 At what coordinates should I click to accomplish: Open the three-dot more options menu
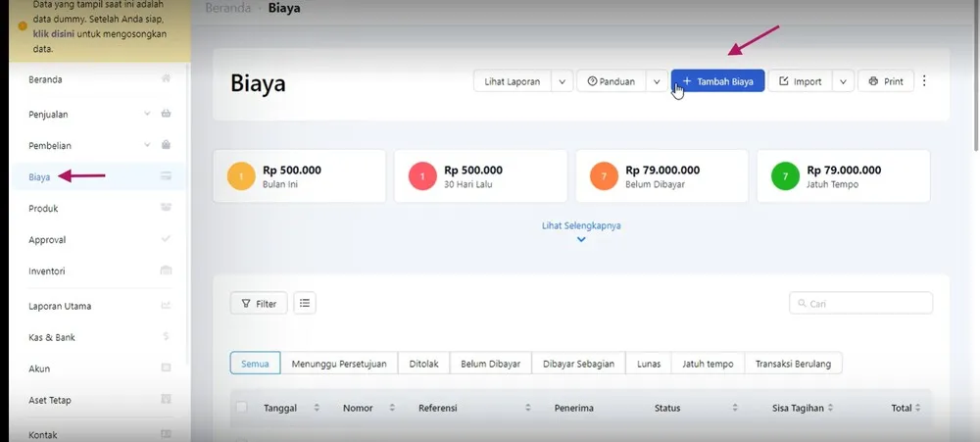pyautogui.click(x=924, y=81)
